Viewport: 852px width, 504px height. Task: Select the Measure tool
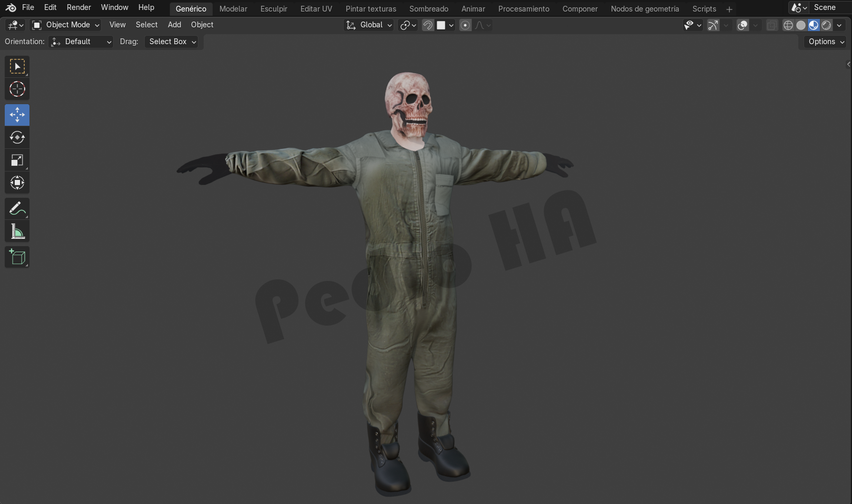(x=17, y=231)
